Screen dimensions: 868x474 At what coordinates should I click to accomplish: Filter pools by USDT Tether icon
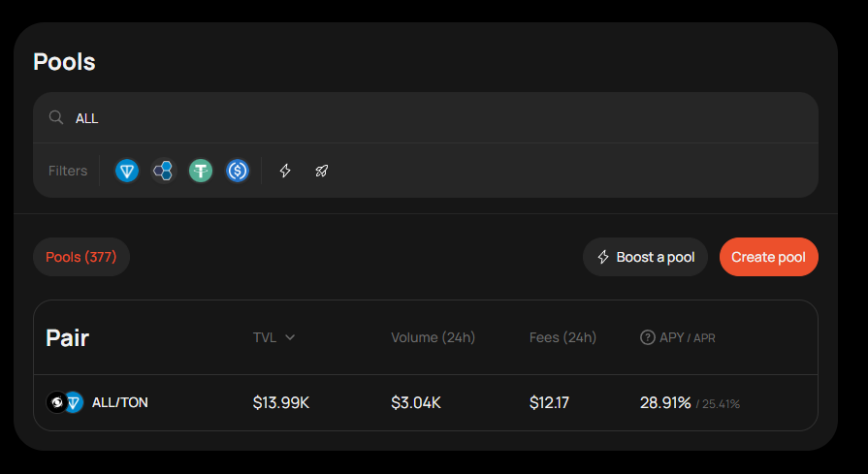[x=201, y=171]
